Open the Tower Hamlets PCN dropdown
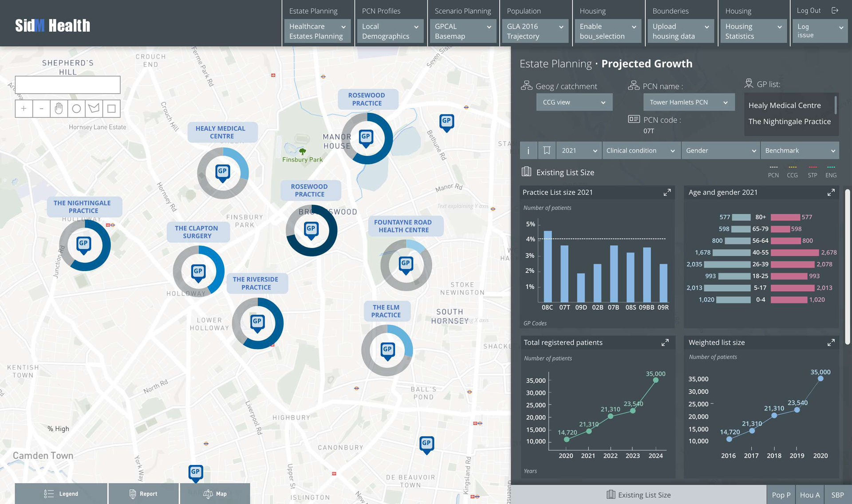Image resolution: width=852 pixels, height=504 pixels. (x=688, y=102)
